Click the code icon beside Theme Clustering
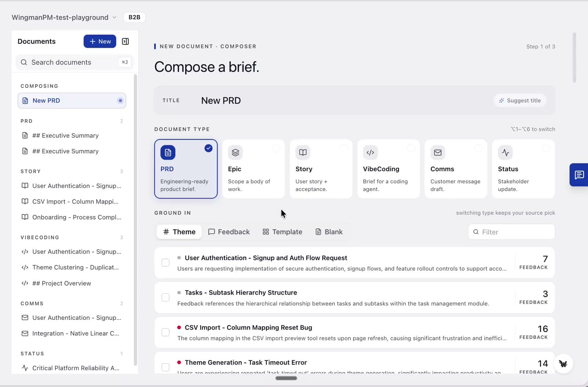The width and height of the screenshot is (588, 387). pyautogui.click(x=25, y=267)
